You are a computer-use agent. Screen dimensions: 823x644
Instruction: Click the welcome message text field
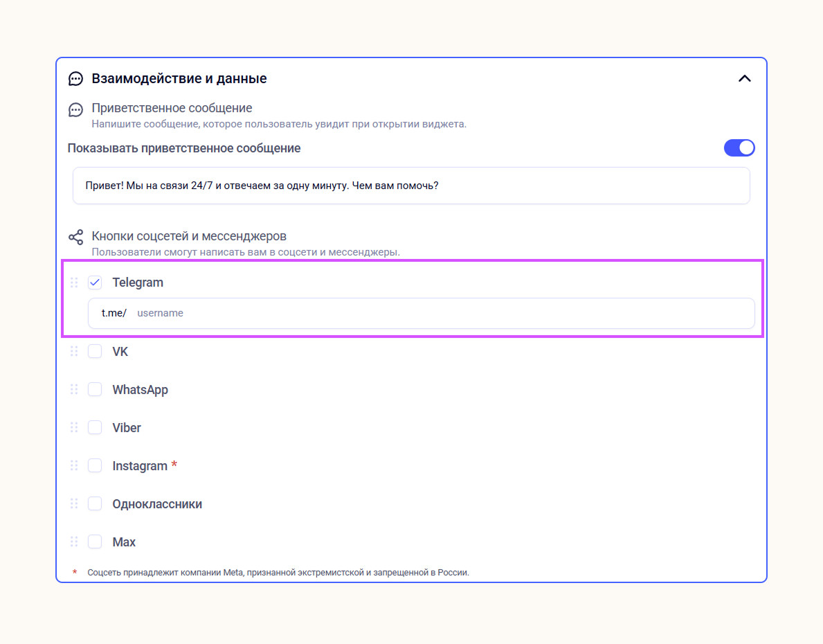[411, 186]
